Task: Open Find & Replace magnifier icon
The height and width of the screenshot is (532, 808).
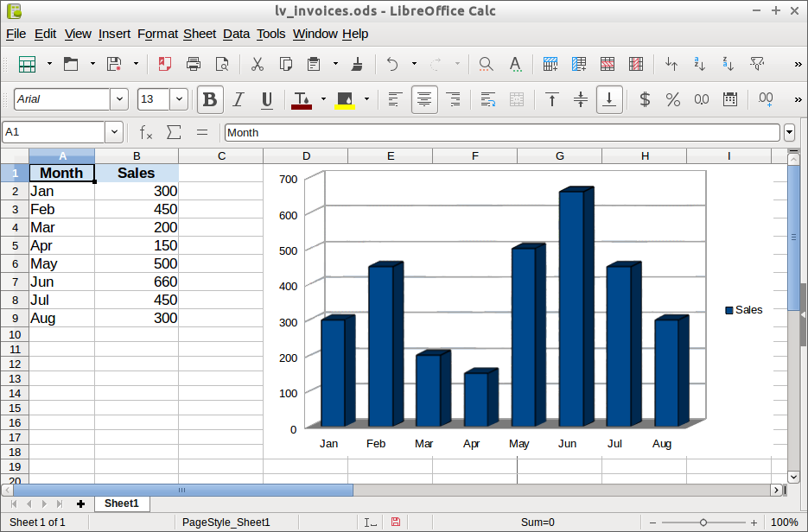Action: click(x=486, y=64)
